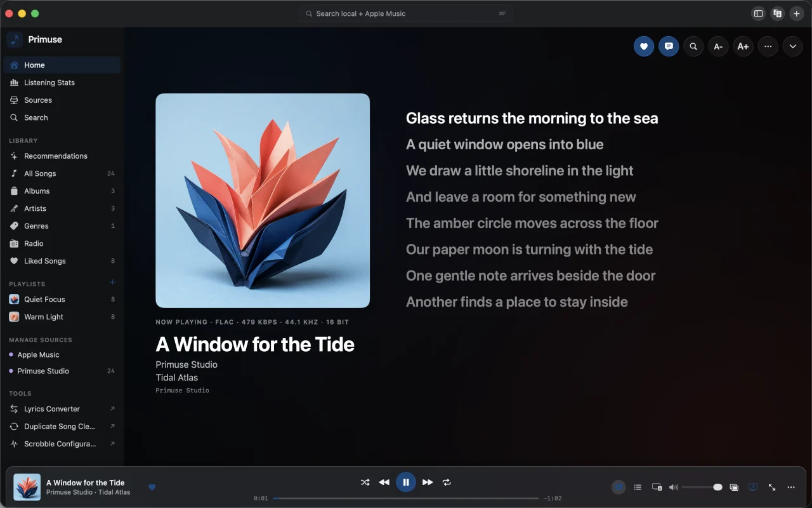Go to Sources in the sidebar
Viewport: 812px width, 508px height.
(x=62, y=100)
